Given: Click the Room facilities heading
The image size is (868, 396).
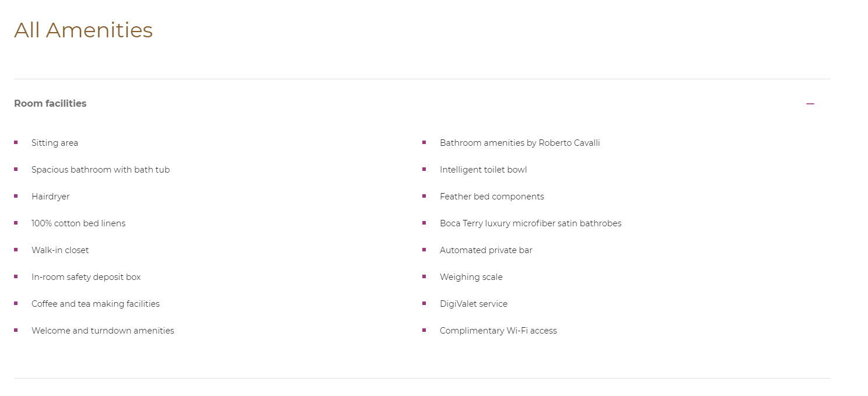Looking at the screenshot, I should pyautogui.click(x=50, y=103).
